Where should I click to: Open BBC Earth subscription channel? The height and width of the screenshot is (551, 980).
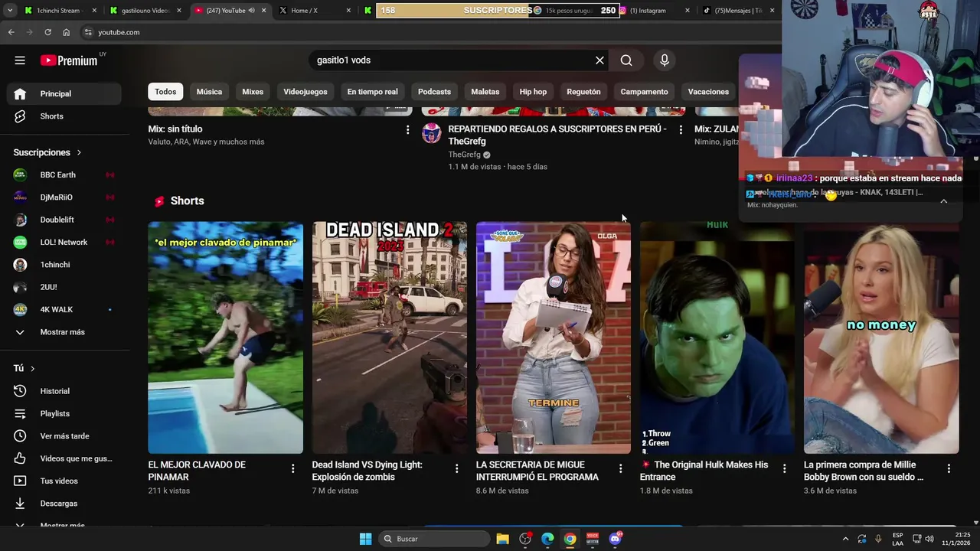point(64,174)
